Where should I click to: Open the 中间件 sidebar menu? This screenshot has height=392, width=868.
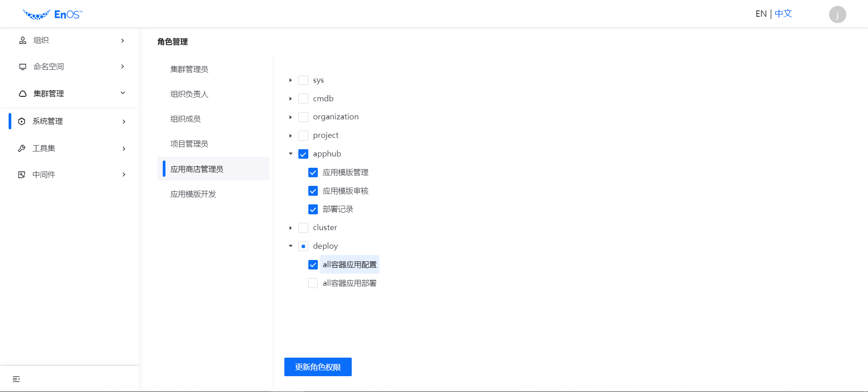pos(69,175)
